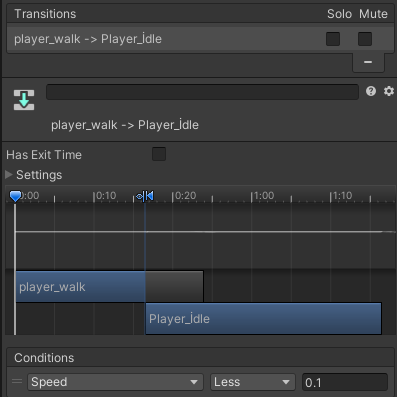Enable the Has Exit Time checkbox
Image resolution: width=397 pixels, height=397 pixels.
point(159,154)
